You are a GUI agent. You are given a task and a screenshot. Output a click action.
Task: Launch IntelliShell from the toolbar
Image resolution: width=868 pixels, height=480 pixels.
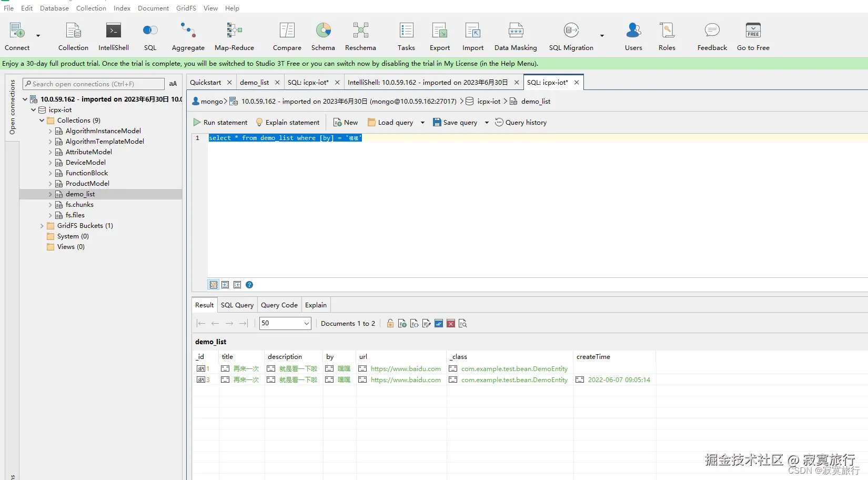114,36
